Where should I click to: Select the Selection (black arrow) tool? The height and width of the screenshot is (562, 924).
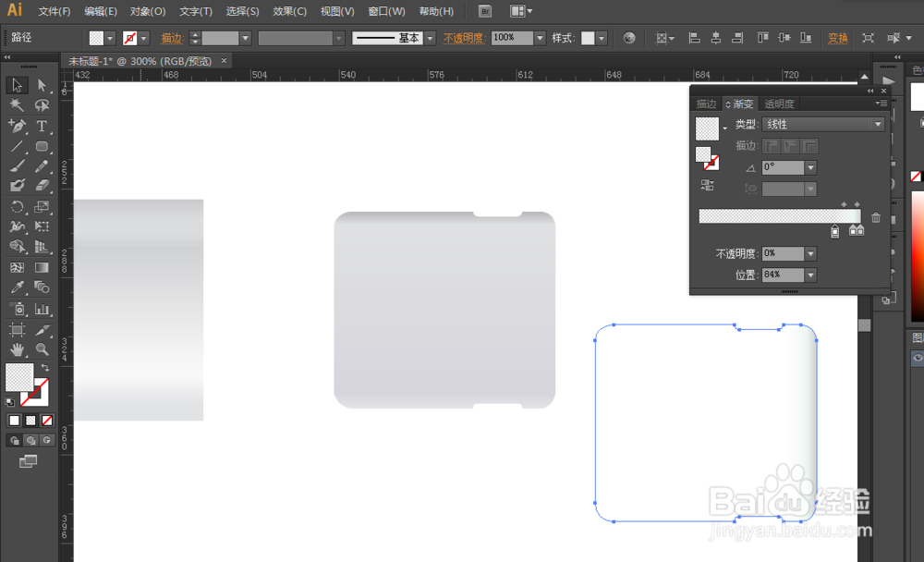17,86
